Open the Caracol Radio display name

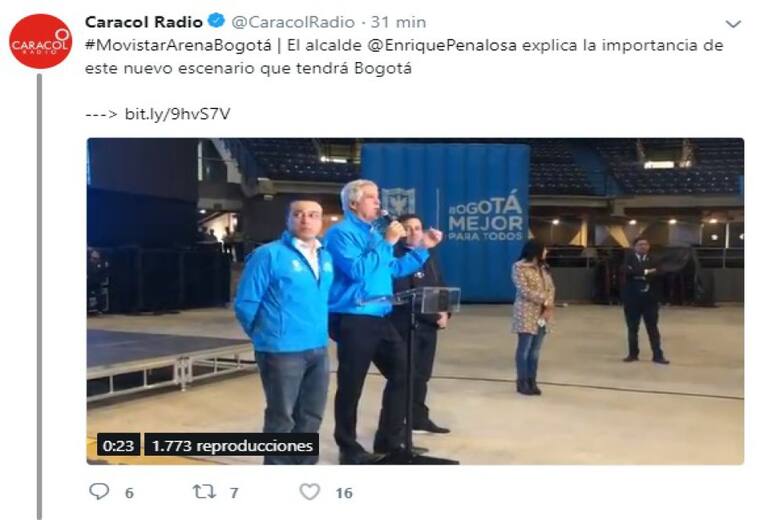pos(144,22)
